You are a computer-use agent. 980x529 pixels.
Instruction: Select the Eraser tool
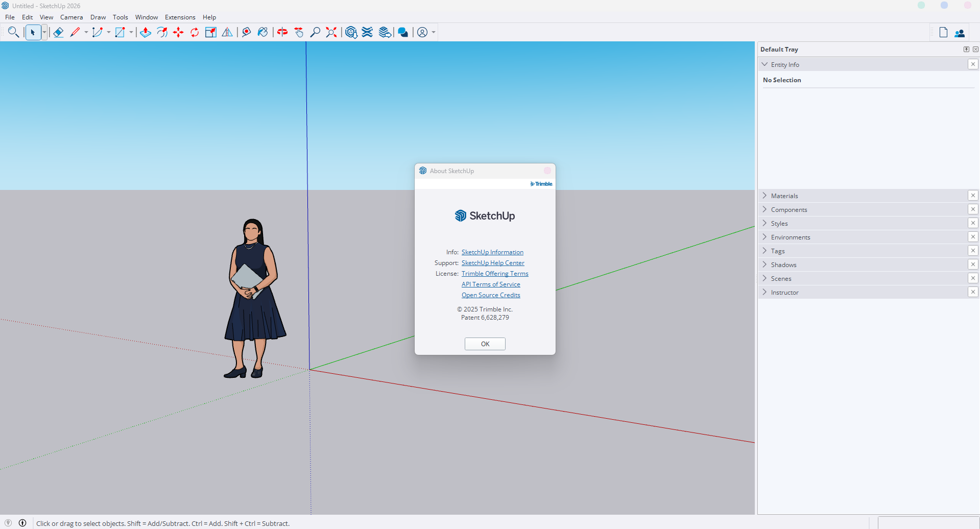pyautogui.click(x=58, y=33)
